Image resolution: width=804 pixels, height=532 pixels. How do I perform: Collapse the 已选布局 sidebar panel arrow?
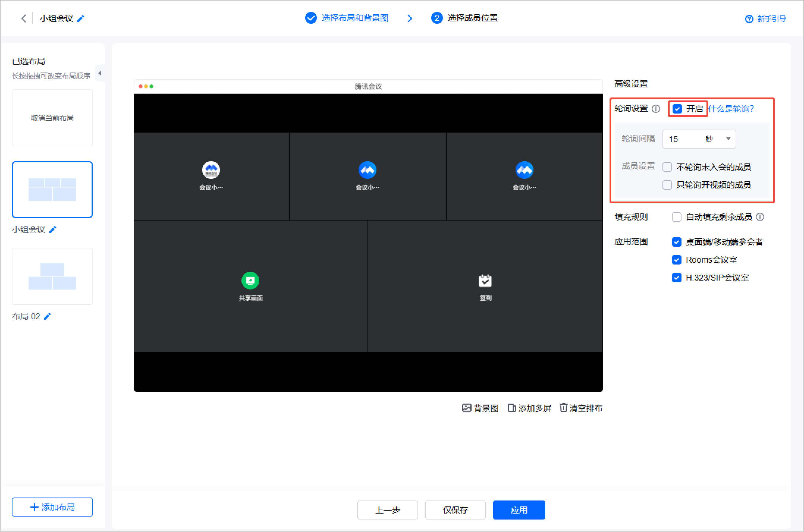click(100, 73)
